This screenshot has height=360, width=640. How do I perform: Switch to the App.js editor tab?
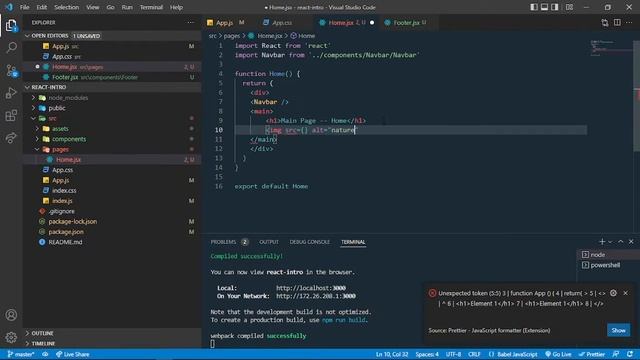coord(226,22)
